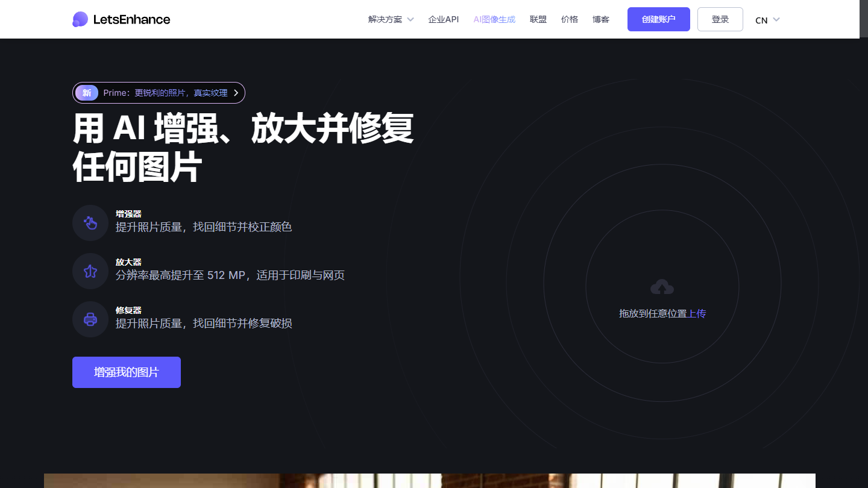This screenshot has width=868, height=488.
Task: Click the Enhancer (增强器) round icon
Action: 90,223
